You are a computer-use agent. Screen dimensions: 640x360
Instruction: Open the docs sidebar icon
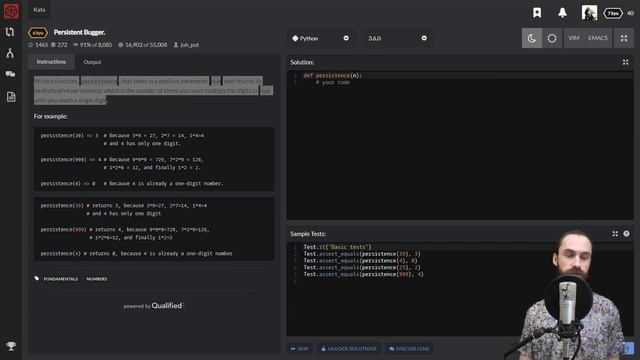11,97
